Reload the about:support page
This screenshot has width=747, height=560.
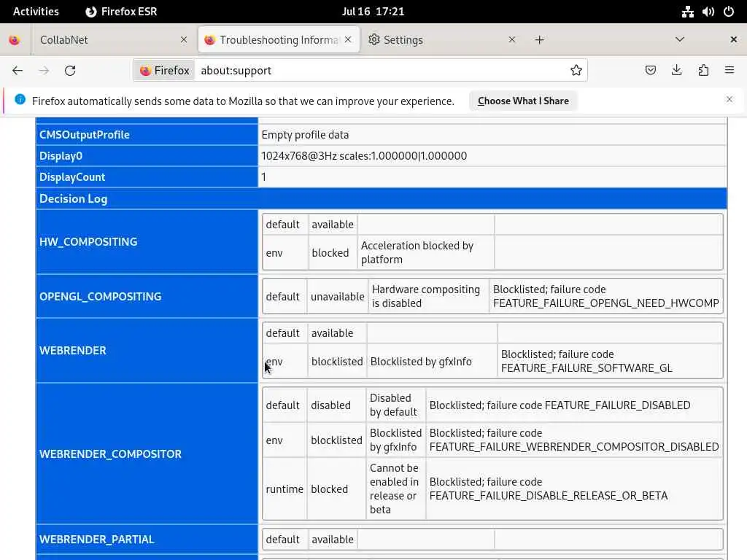(x=70, y=71)
